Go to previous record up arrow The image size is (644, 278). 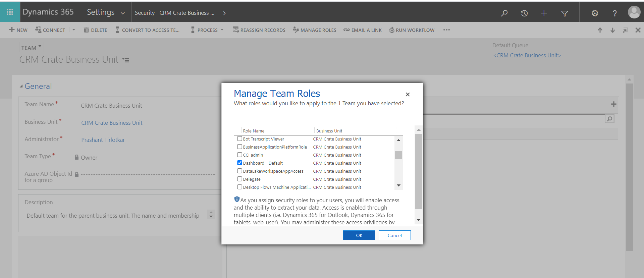click(600, 30)
